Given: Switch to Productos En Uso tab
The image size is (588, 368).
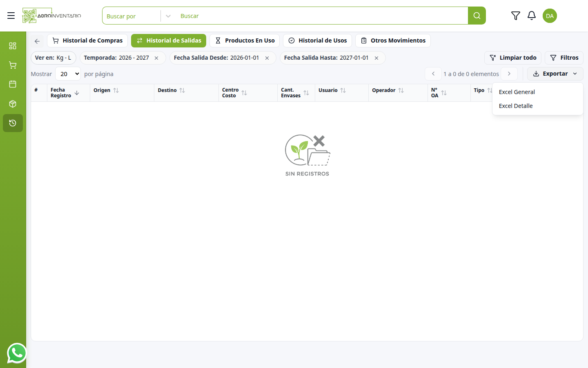Looking at the screenshot, I should click(245, 40).
